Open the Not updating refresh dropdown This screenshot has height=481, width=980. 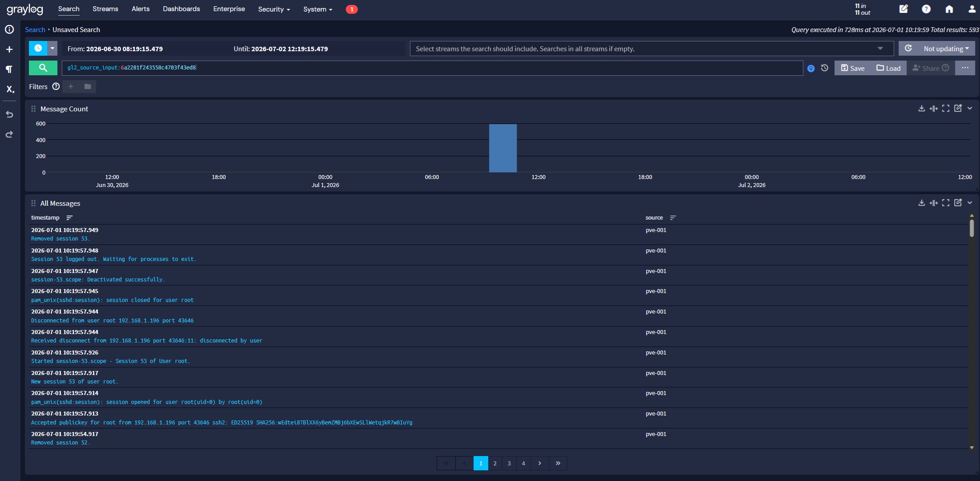coord(946,49)
